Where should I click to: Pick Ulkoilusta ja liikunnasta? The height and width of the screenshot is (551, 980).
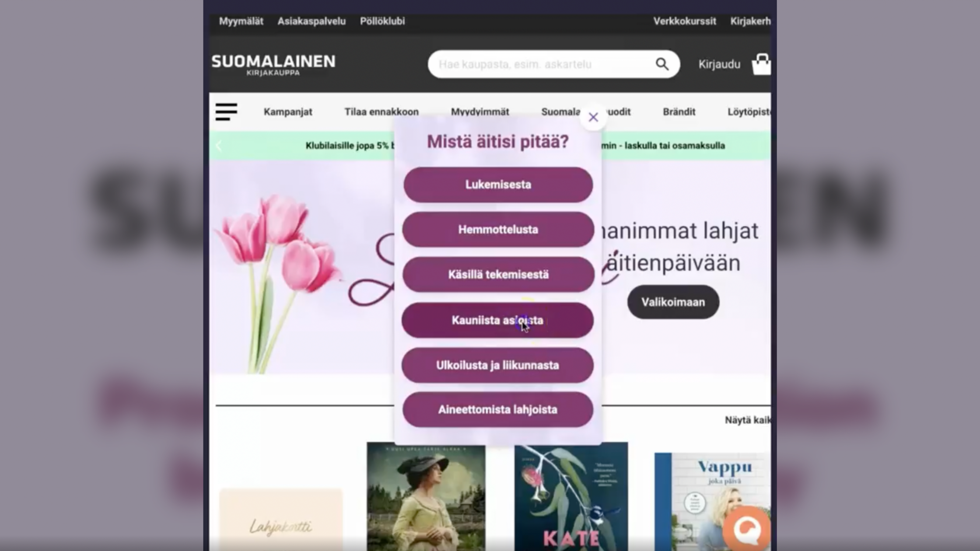pyautogui.click(x=497, y=365)
